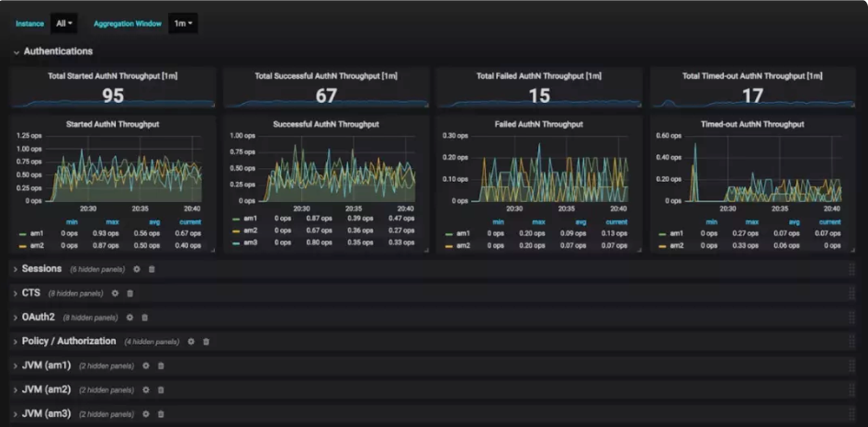This screenshot has height=427, width=868.
Task: Delete the Sessions row via trash icon
Action: 152,269
